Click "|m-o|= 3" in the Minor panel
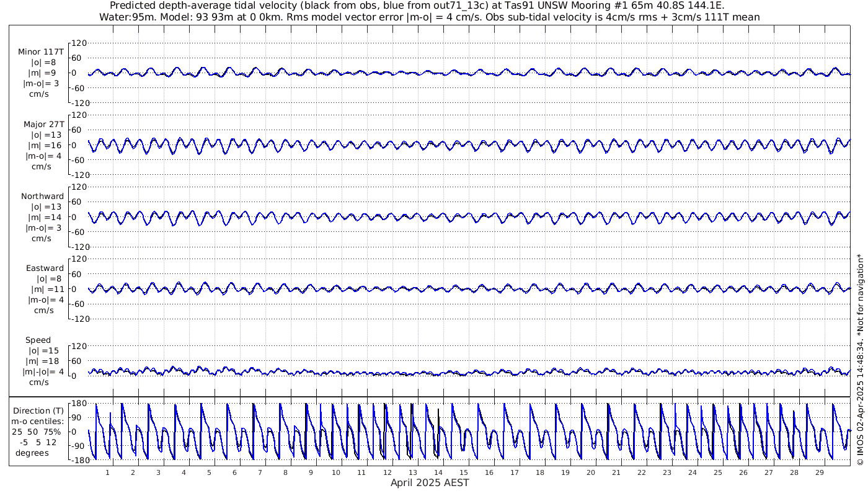 click(x=42, y=83)
